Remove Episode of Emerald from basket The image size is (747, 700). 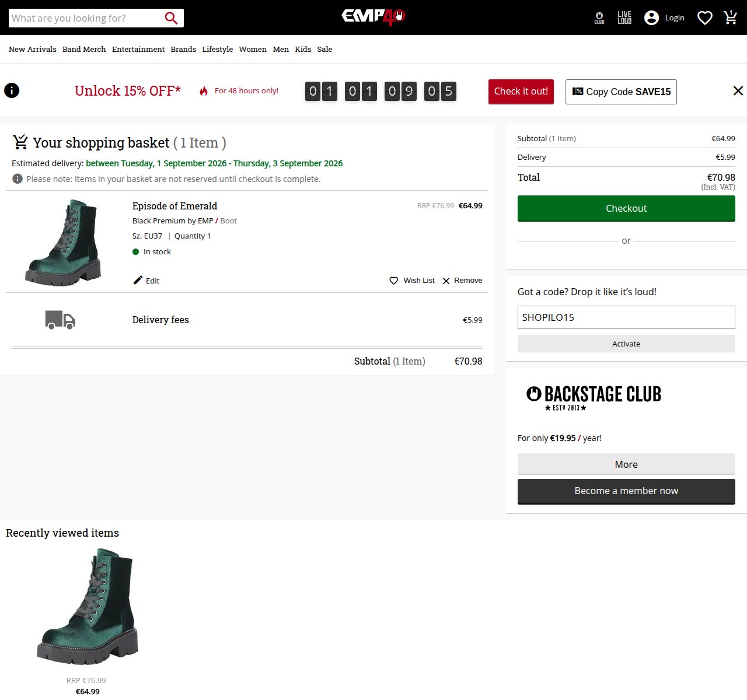coord(462,281)
